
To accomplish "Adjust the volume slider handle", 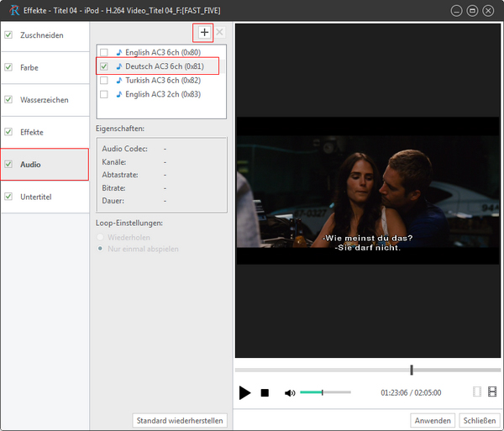I will tap(322, 392).
